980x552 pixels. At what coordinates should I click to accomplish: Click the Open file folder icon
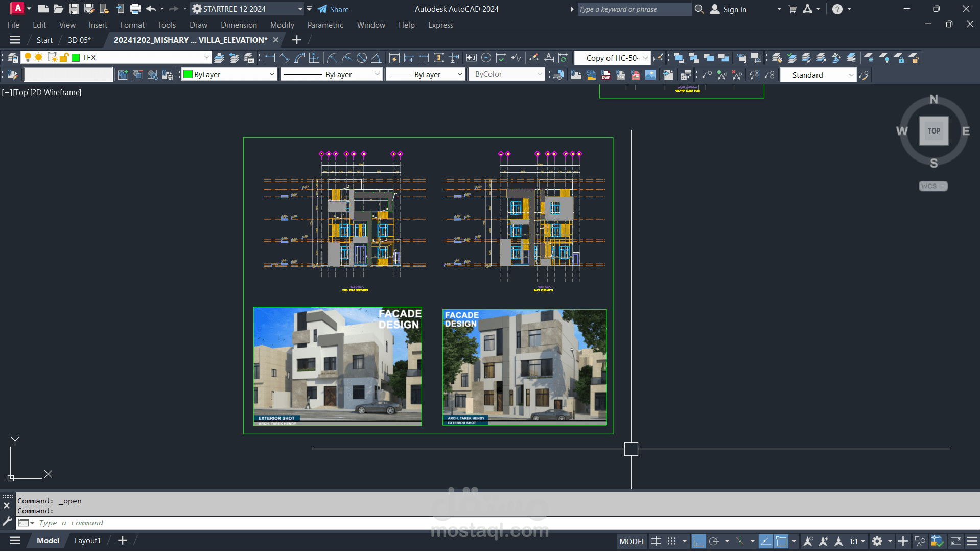(59, 9)
